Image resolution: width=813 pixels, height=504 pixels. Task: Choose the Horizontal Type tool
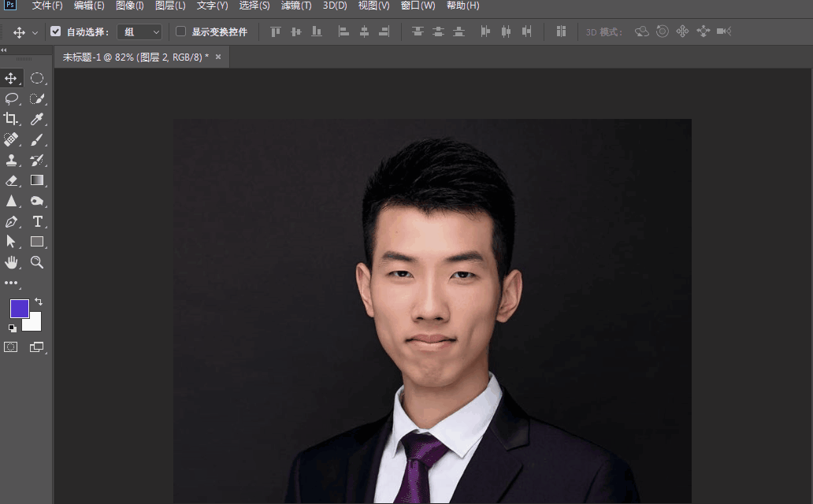[36, 221]
